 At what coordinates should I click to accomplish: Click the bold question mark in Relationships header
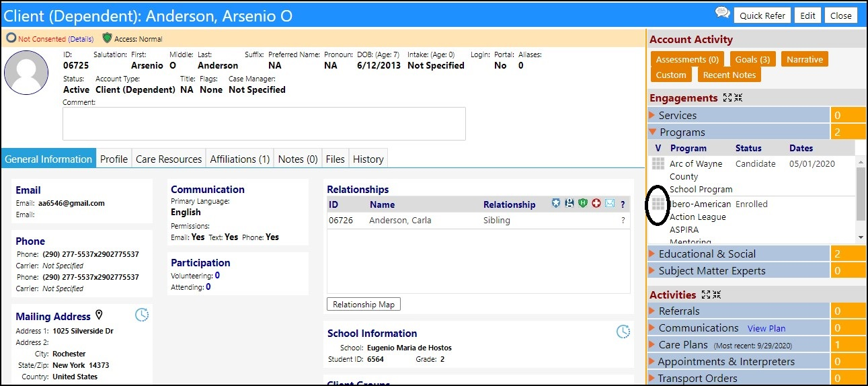(623, 204)
